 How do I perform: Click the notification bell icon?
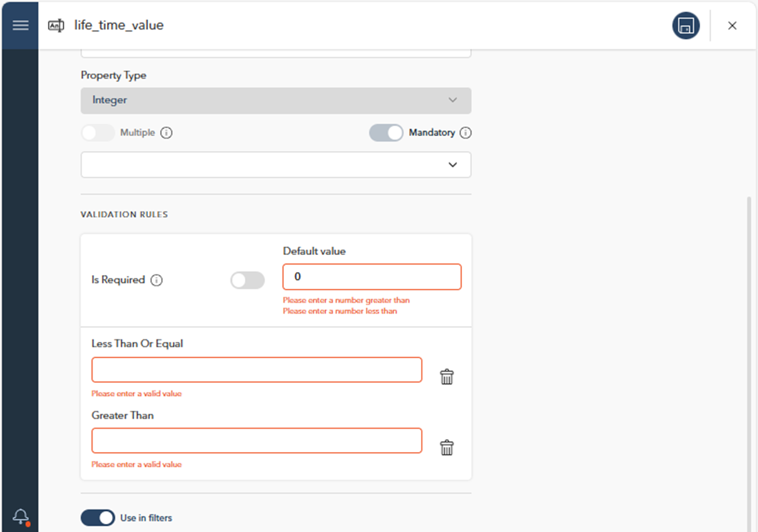pyautogui.click(x=20, y=517)
